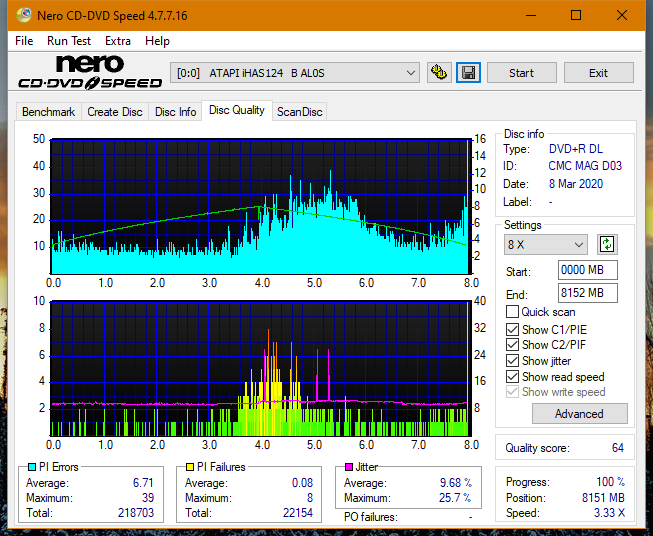Click the Position 8151 MB value
653x536 pixels.
coord(603,498)
